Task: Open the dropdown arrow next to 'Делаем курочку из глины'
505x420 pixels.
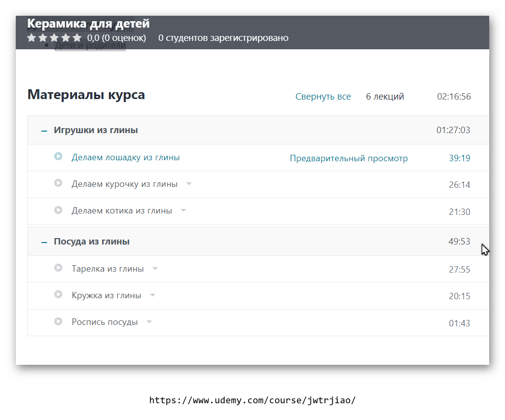Action: coord(189,183)
